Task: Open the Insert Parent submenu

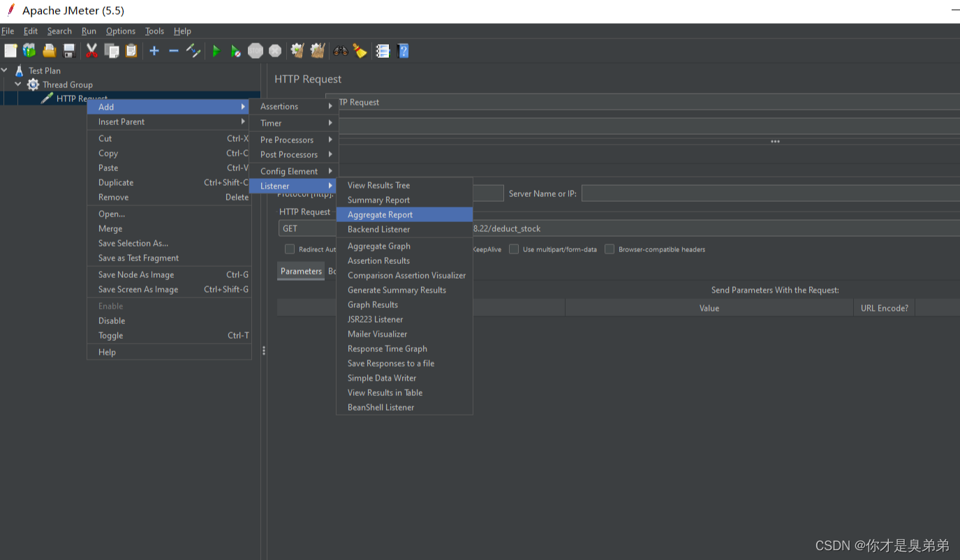Action: coord(169,121)
